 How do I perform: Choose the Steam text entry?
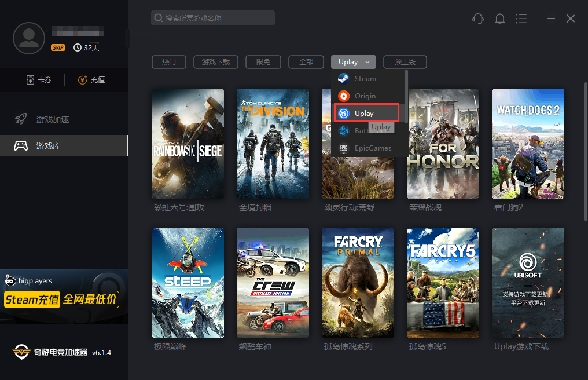(x=365, y=78)
